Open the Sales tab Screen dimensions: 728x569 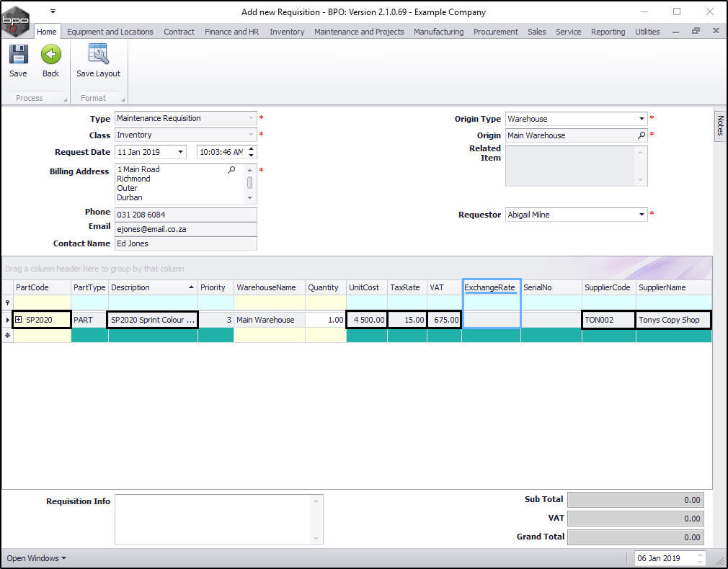tap(537, 32)
